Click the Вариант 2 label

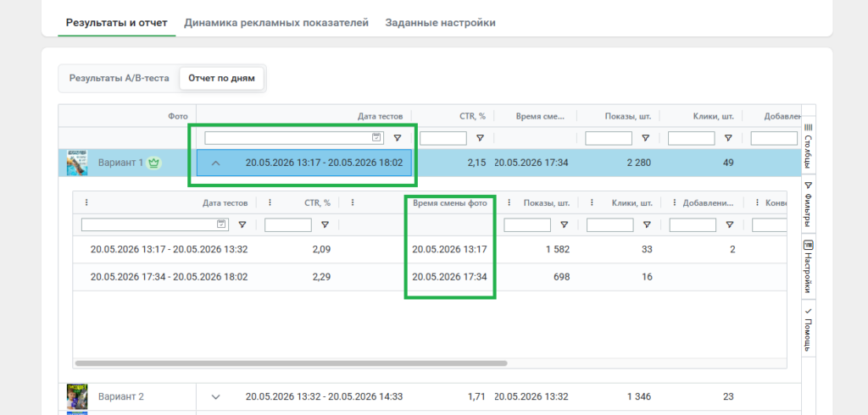(x=120, y=396)
